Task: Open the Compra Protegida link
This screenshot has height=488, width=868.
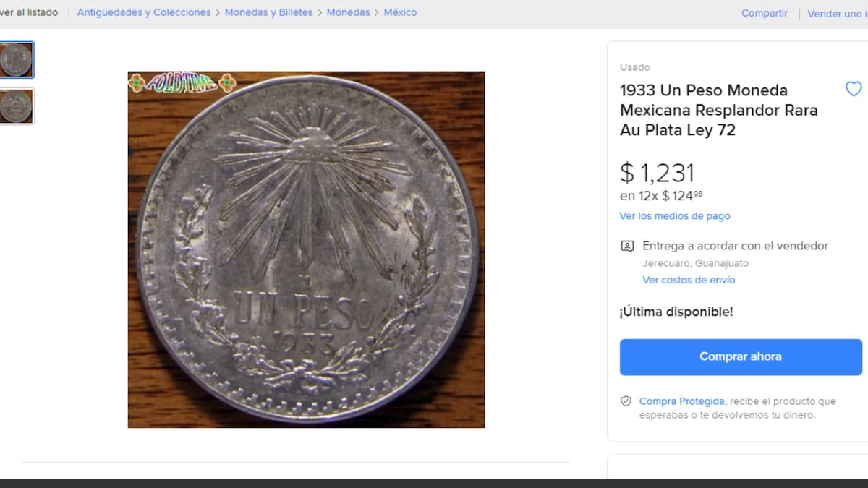Action: 681,401
